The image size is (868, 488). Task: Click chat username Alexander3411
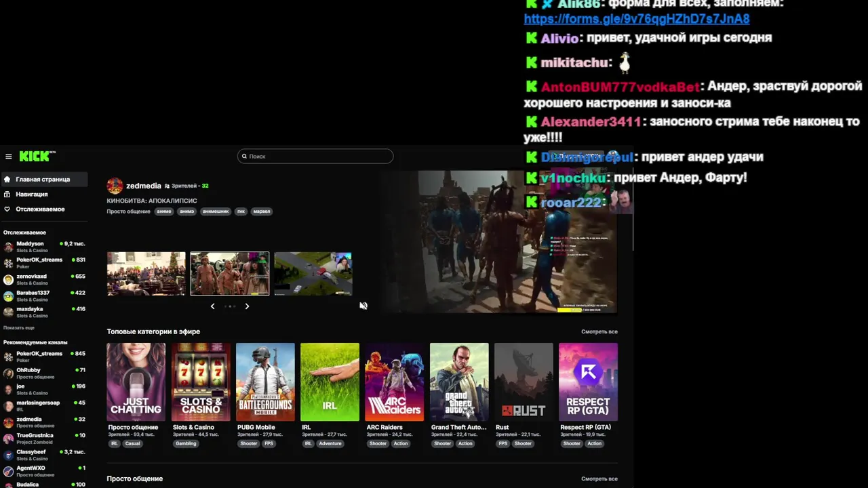[591, 122]
